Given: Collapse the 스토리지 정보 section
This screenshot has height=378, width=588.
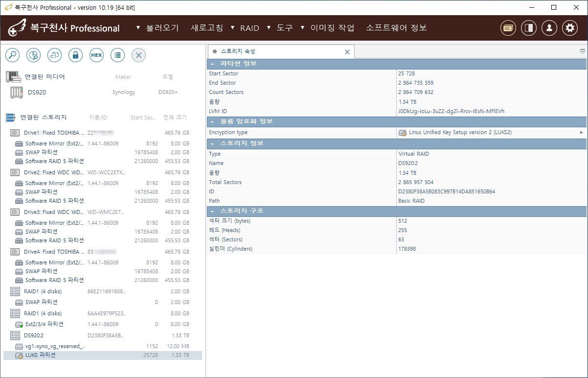Looking at the screenshot, I should coord(212,143).
